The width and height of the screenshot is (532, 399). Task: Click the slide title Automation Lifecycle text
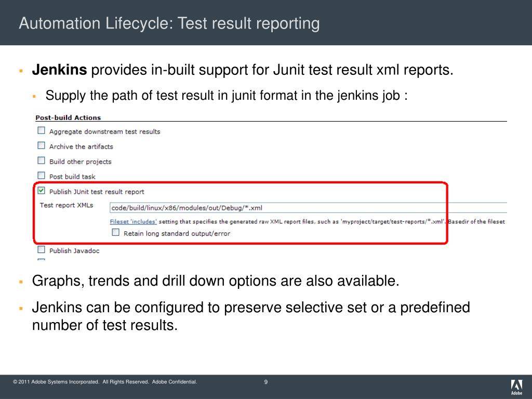tap(169, 23)
